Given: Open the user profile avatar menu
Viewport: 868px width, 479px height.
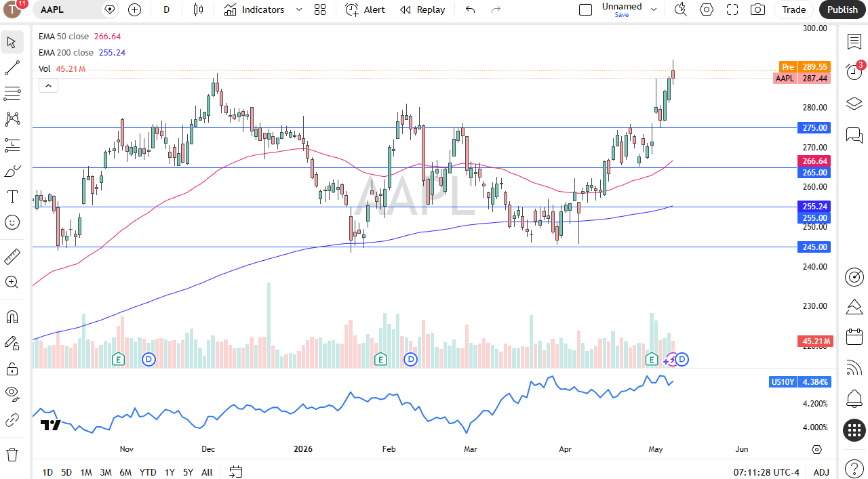Looking at the screenshot, I should click(x=14, y=9).
